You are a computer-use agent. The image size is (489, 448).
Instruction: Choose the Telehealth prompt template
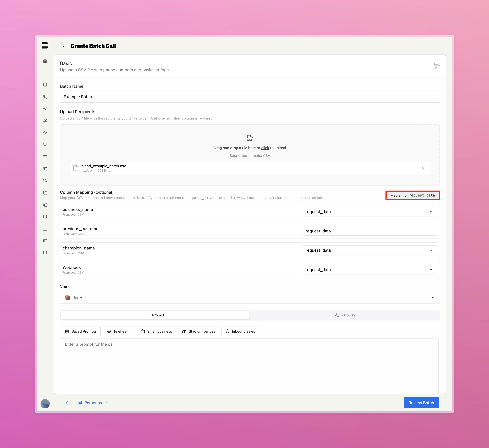[x=119, y=331]
